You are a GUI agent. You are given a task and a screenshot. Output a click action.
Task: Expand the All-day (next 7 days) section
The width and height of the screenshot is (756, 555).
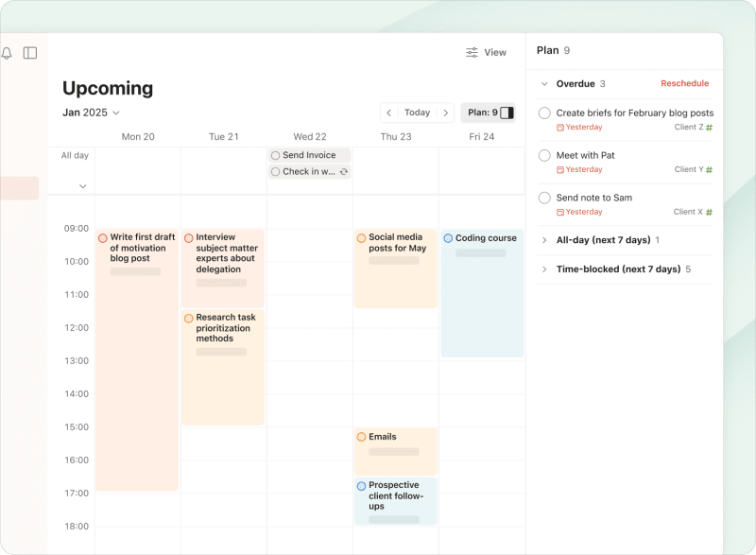pyautogui.click(x=545, y=240)
